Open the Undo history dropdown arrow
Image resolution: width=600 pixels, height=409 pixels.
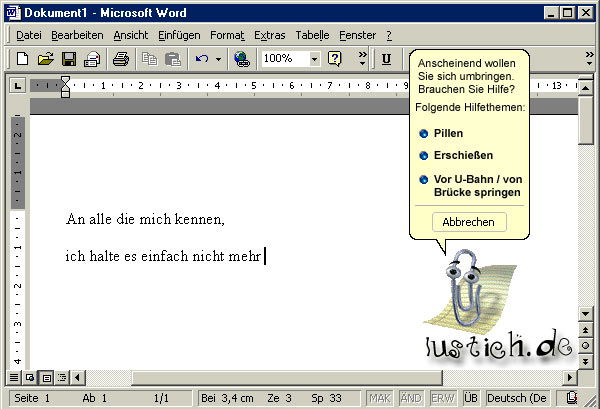point(218,59)
